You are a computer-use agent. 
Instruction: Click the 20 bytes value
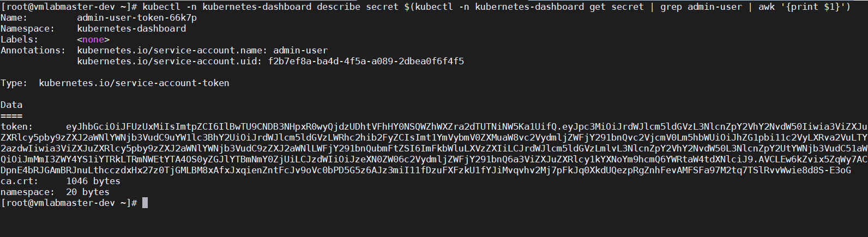[x=88, y=192]
